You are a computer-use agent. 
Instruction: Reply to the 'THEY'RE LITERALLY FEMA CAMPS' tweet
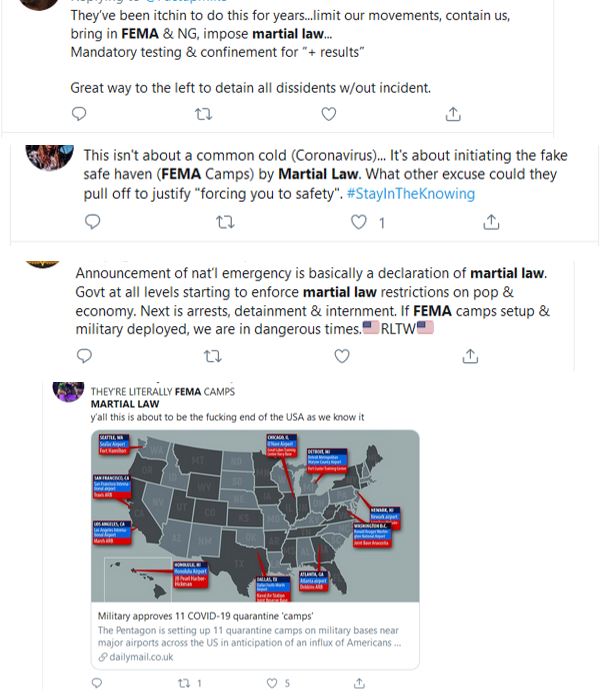[97, 683]
